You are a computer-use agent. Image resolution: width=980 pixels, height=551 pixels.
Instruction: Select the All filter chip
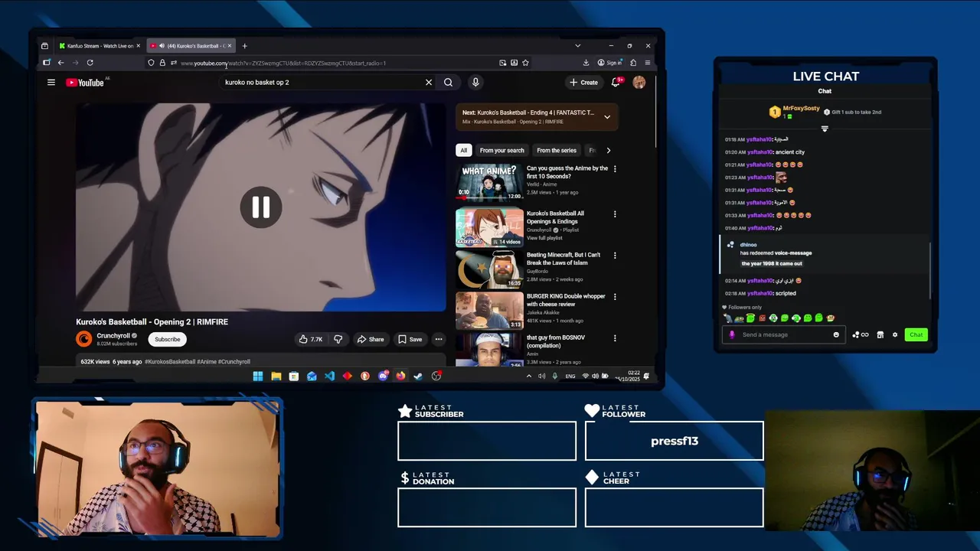[463, 151]
